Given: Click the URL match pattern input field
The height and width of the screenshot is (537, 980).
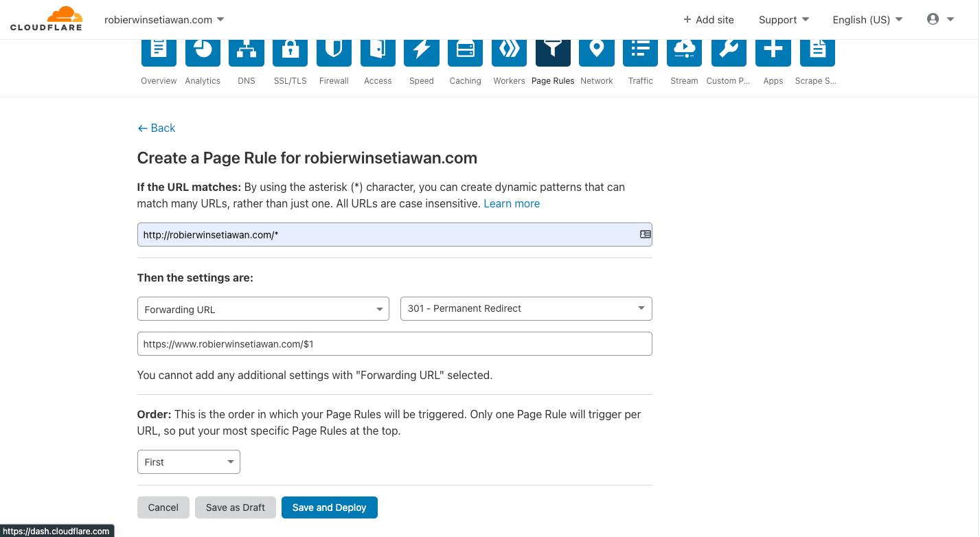Looking at the screenshot, I should coord(395,235).
